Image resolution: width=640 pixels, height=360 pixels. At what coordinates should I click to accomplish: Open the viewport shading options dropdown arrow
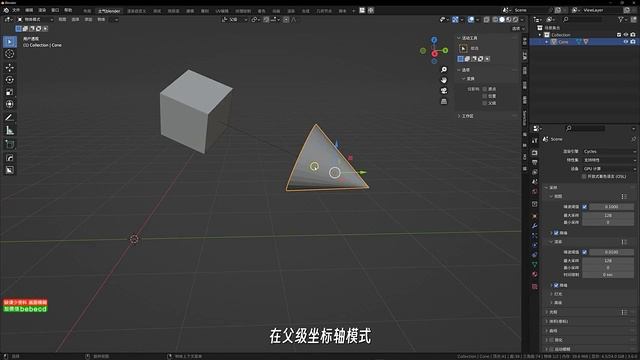pos(522,19)
